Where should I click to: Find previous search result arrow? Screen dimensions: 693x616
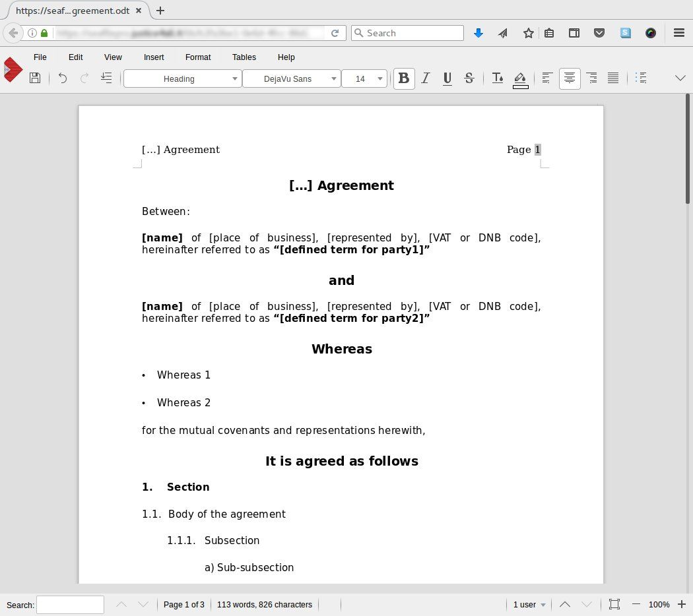121,605
